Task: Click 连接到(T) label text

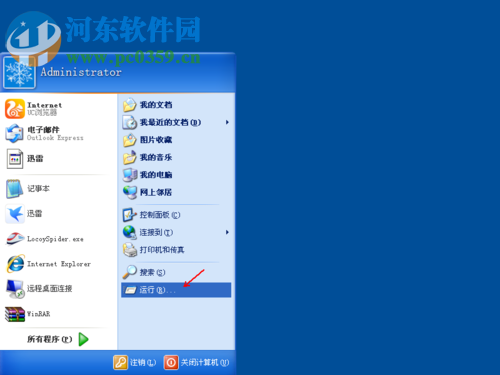Action: (156, 232)
